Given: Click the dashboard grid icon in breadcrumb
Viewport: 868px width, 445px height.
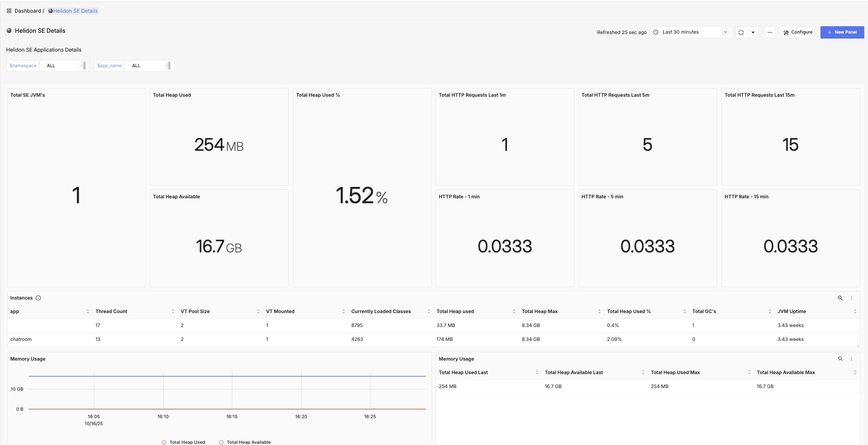Looking at the screenshot, I should point(9,11).
